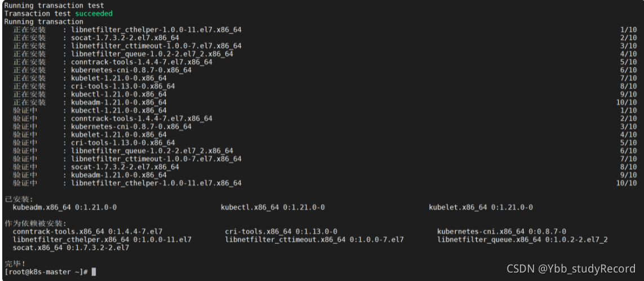
Task: Click the CSDN @Ybb_studyRecord watermark
Action: coord(571,269)
